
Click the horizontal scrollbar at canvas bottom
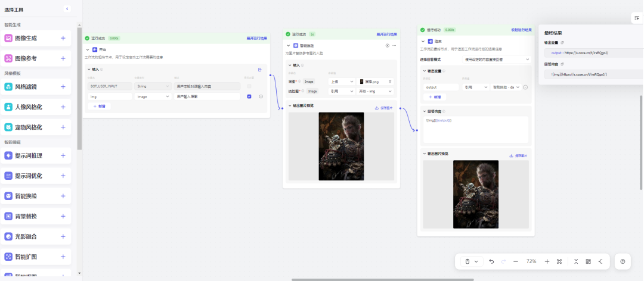pyautogui.click(x=382, y=280)
